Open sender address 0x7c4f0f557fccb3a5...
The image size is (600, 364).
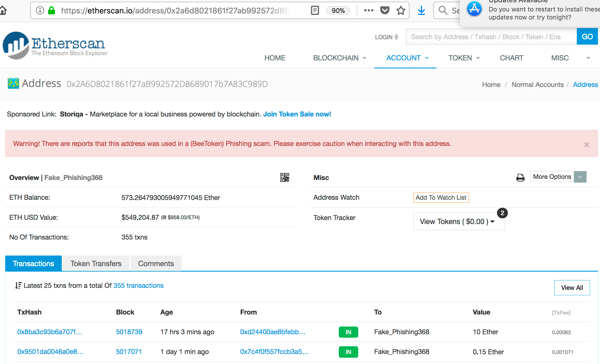(x=274, y=352)
